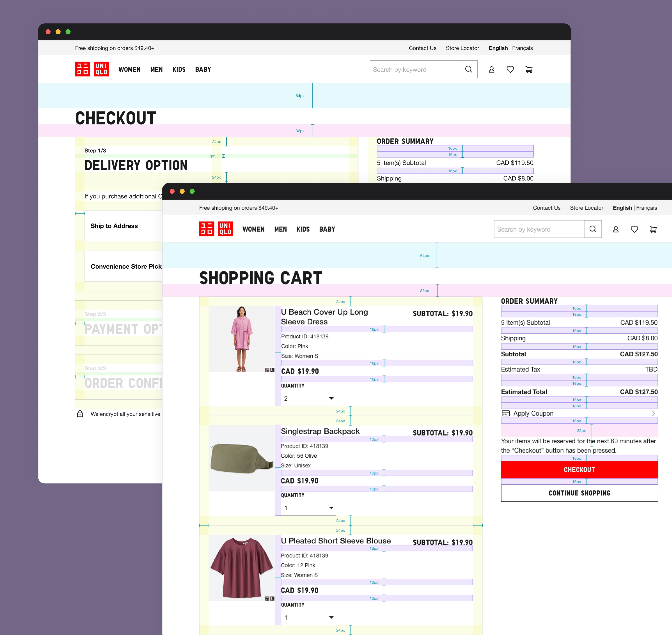Open WOMEN menu in Shopping Cart window

pos(253,229)
